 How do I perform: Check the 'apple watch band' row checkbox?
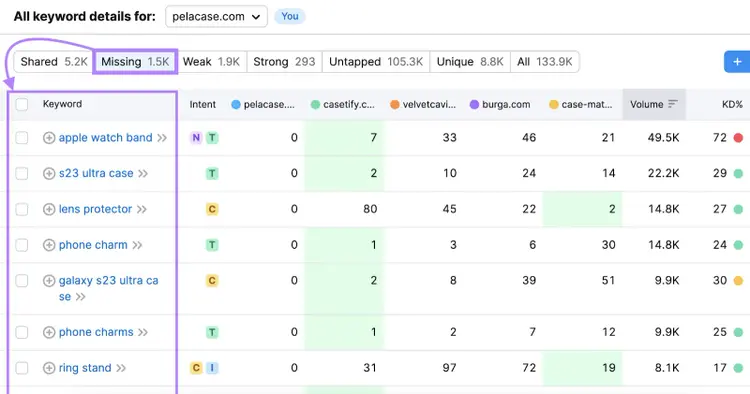click(22, 138)
